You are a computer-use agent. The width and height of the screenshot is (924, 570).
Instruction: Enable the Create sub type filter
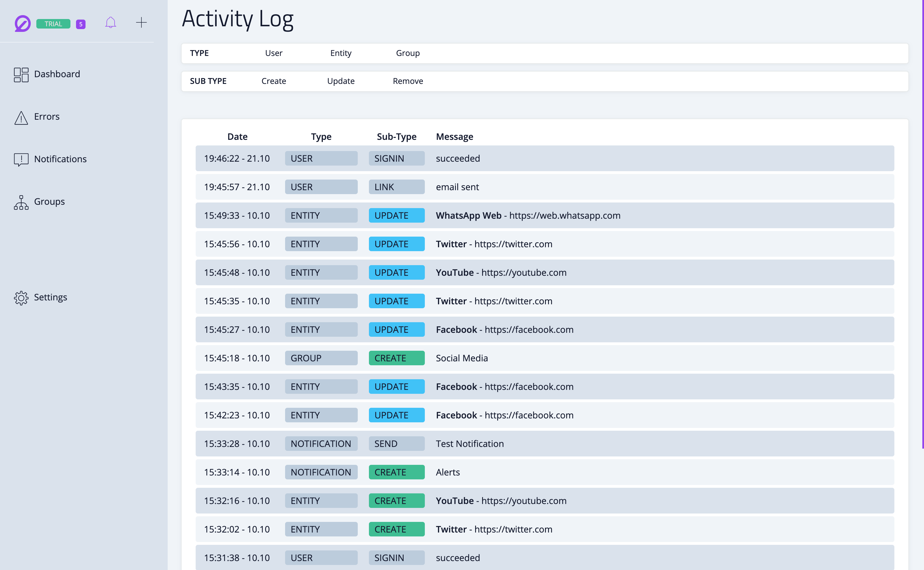pyautogui.click(x=273, y=81)
